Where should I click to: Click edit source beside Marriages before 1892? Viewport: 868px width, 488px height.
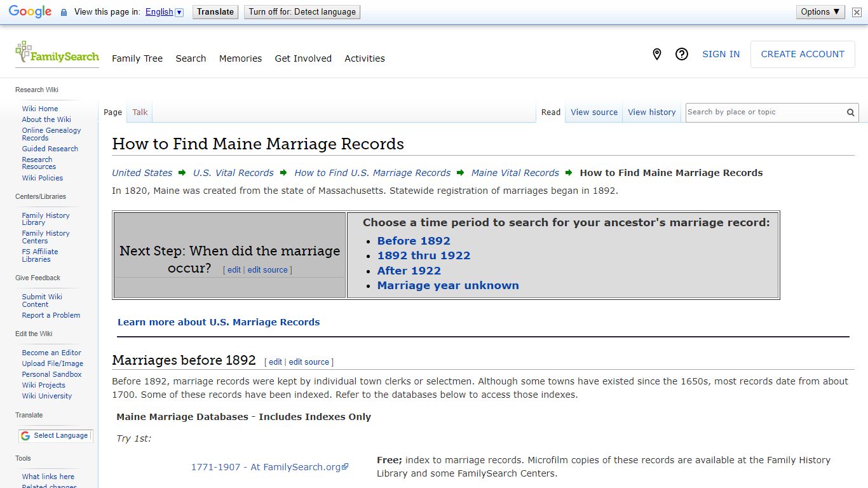click(309, 362)
